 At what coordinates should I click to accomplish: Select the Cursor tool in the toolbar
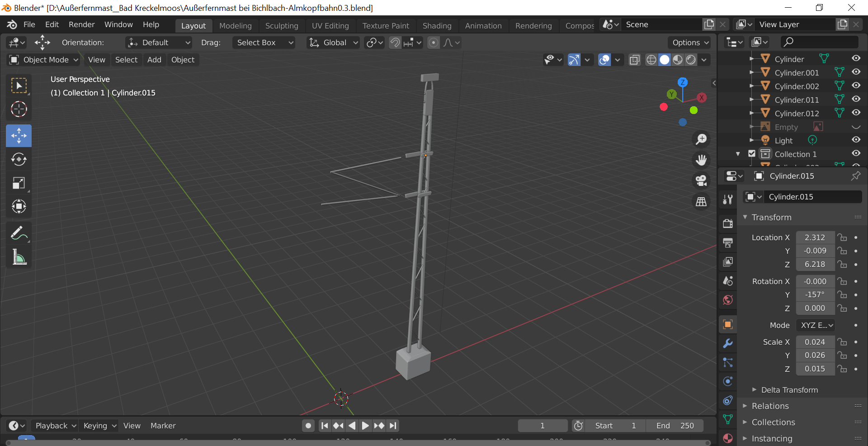[19, 109]
